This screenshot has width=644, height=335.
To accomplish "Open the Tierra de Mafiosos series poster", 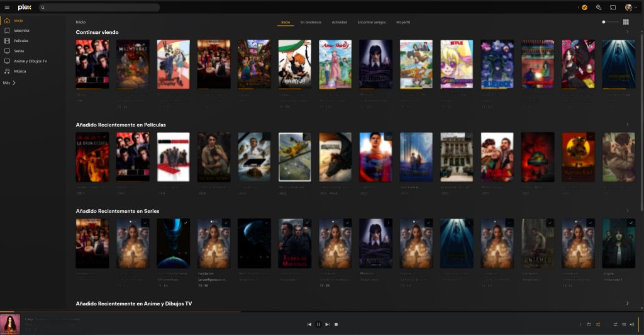I will point(294,243).
